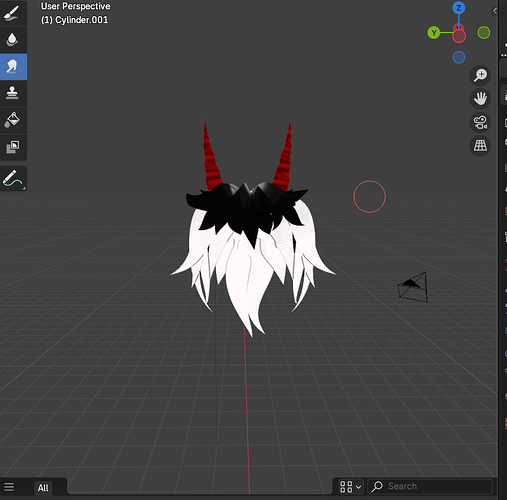Click the green Y axis on gizmo
This screenshot has height=500, width=507.
pyautogui.click(x=434, y=33)
